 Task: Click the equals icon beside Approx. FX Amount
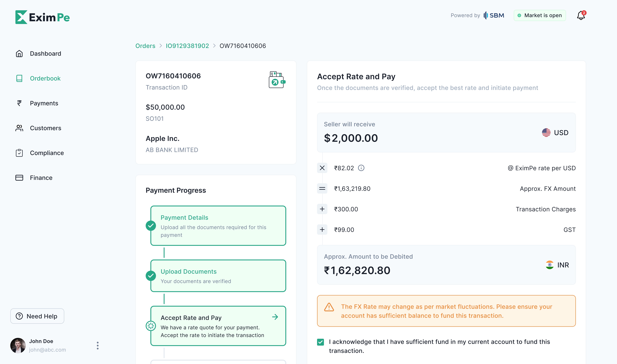(x=322, y=188)
